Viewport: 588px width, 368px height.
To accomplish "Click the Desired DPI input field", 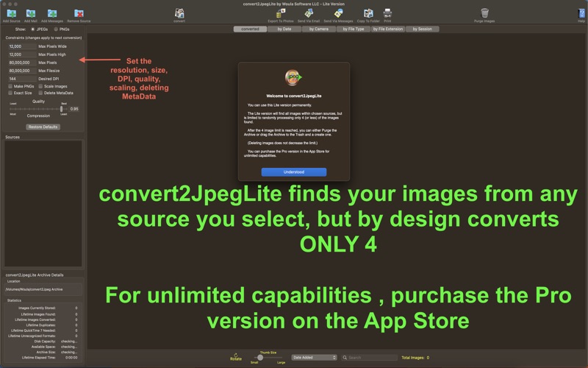I will pos(22,79).
